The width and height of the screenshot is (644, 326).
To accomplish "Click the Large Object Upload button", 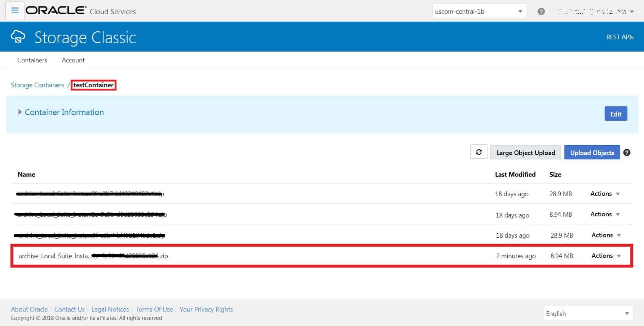I will (525, 153).
